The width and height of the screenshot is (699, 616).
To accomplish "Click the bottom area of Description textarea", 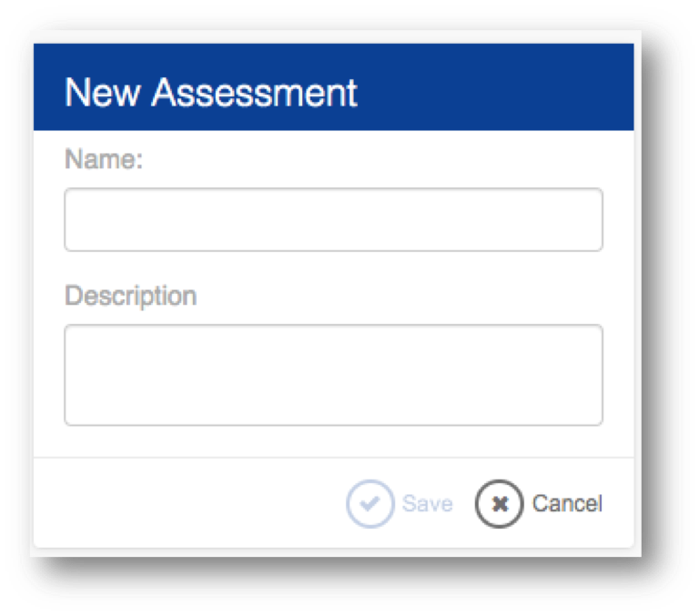I will tap(333, 412).
